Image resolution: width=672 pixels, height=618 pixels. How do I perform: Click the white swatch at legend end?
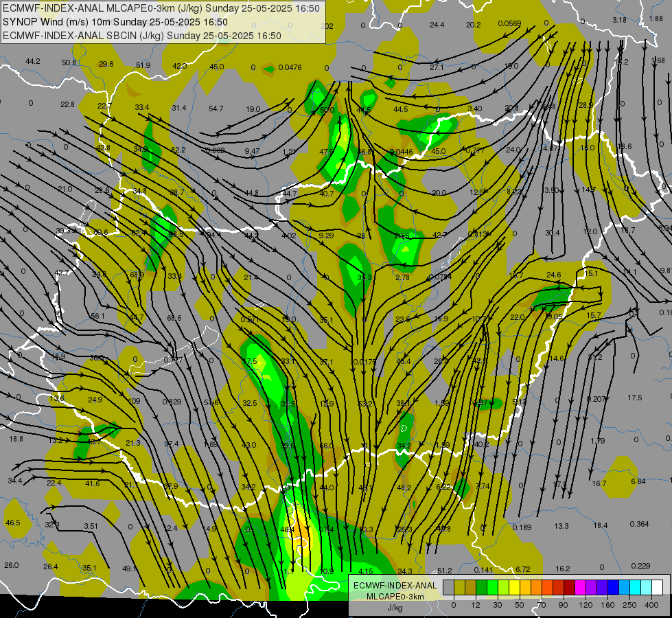coord(658,587)
